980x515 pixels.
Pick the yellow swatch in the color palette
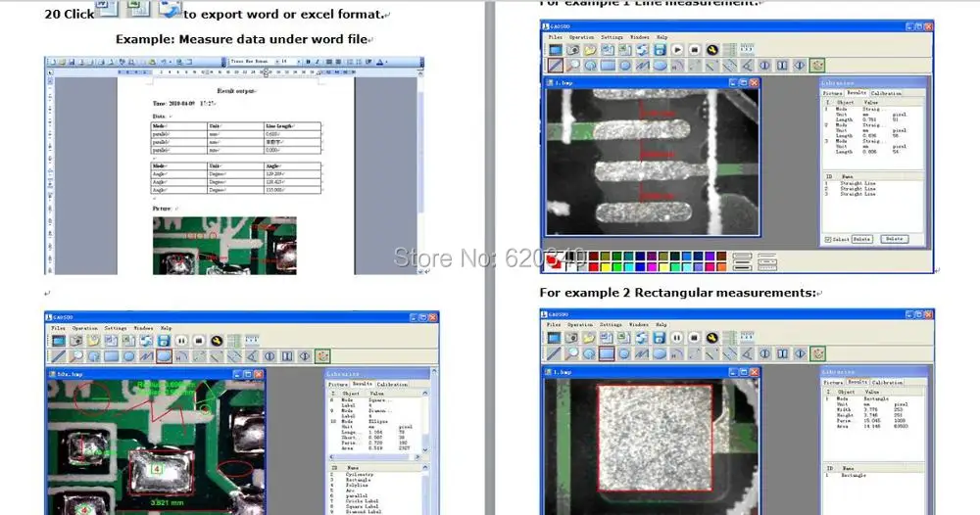click(606, 267)
